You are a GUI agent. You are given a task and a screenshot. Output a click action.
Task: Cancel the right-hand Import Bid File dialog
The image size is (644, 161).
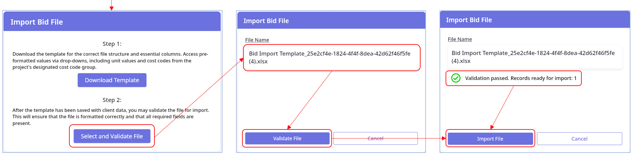[x=579, y=139]
